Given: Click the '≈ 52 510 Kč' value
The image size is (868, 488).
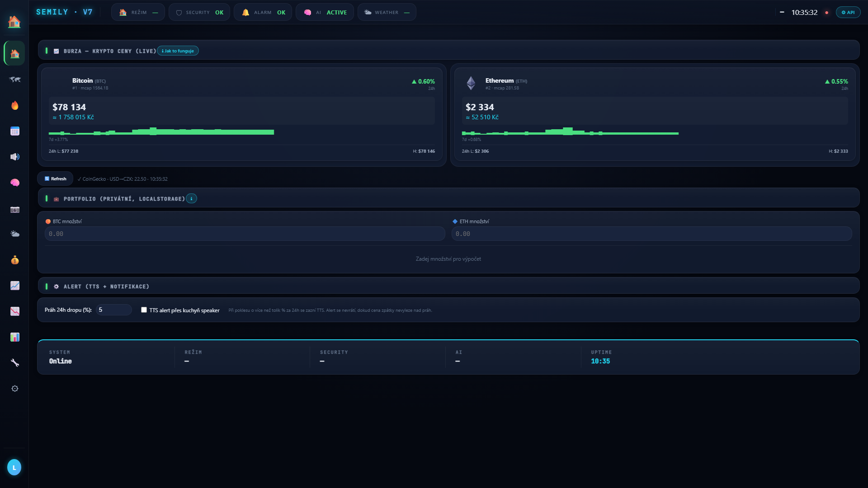Looking at the screenshot, I should 482,117.
